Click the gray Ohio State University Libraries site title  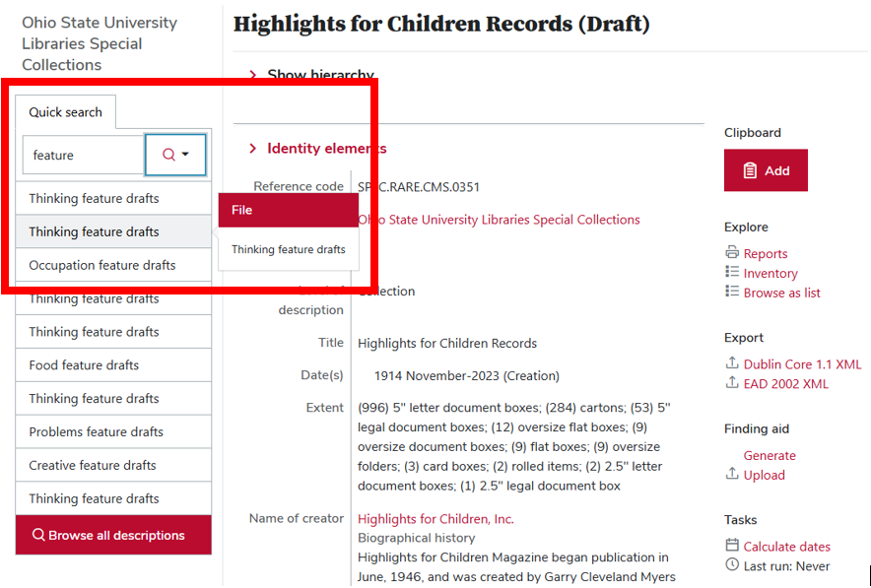coord(100,43)
